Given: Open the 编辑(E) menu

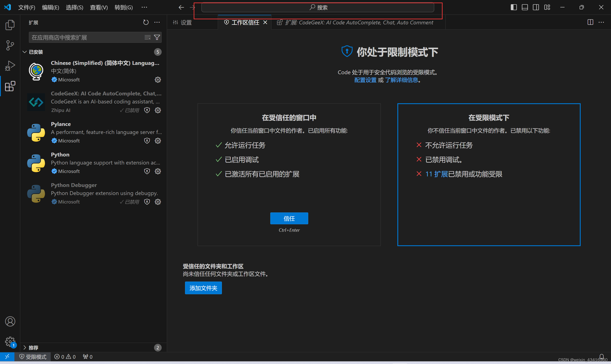Looking at the screenshot, I should (x=50, y=7).
